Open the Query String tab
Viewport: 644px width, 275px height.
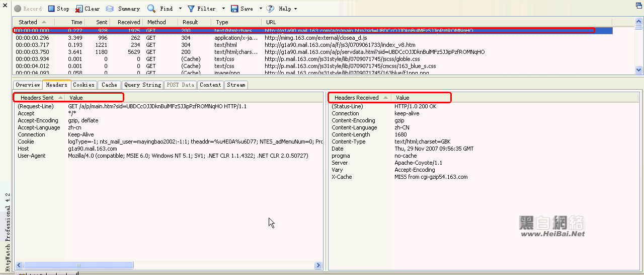point(142,85)
